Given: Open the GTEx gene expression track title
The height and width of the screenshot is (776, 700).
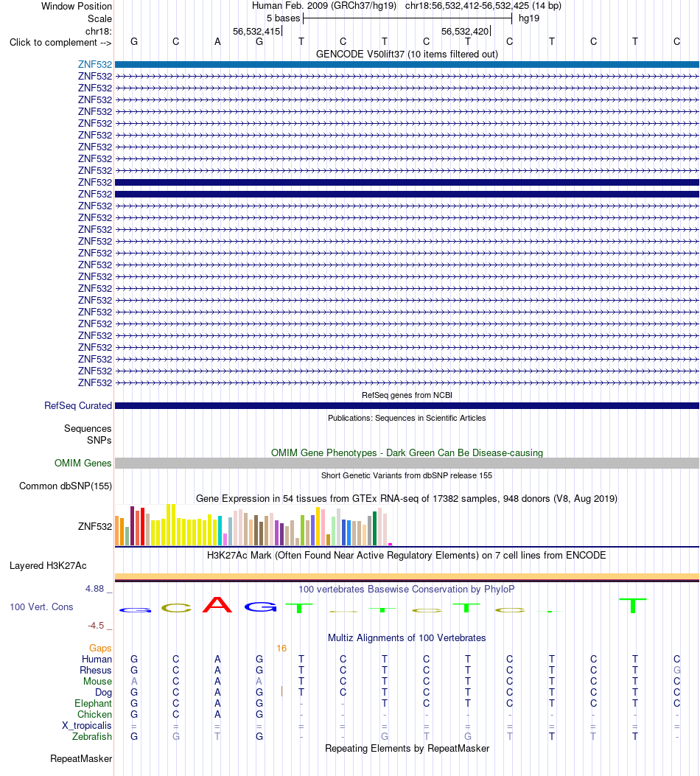Looking at the screenshot, I should pyautogui.click(x=407, y=498).
